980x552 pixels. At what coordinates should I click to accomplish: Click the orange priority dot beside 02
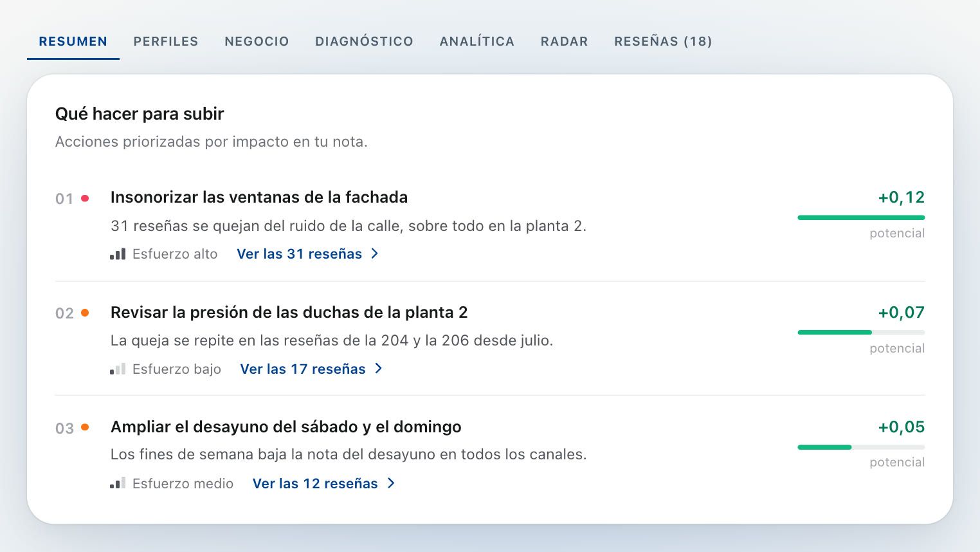click(x=85, y=313)
